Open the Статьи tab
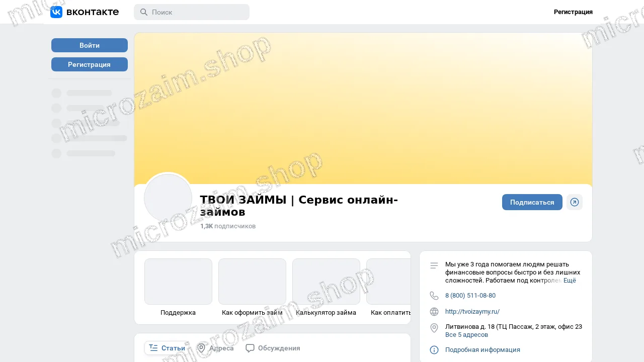Screen dimensions: 644x362 [167, 348]
